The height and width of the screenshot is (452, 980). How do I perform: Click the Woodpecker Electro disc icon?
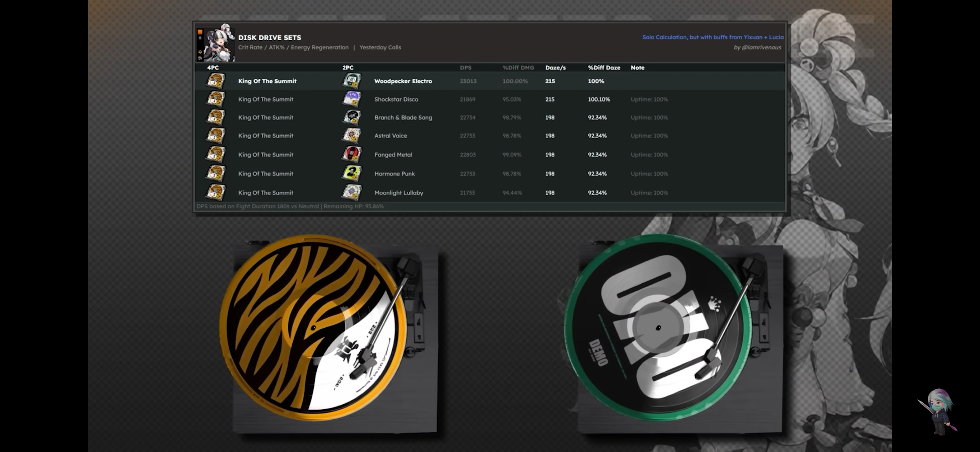[352, 81]
